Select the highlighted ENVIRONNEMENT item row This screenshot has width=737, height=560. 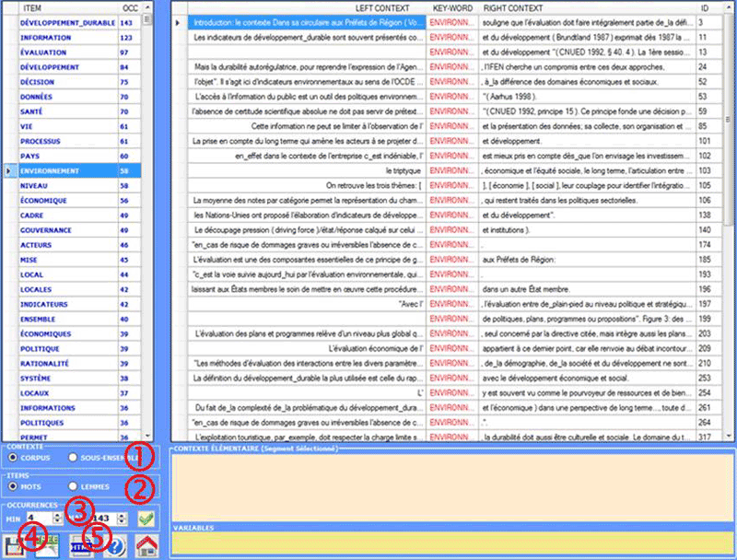(x=80, y=170)
